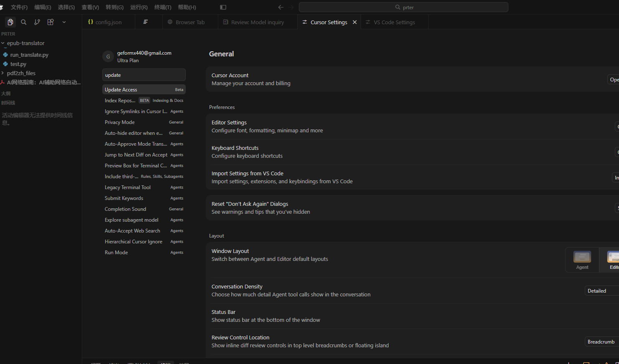
Task: Click the geformx440@gmail.com account name
Action: 144,53
